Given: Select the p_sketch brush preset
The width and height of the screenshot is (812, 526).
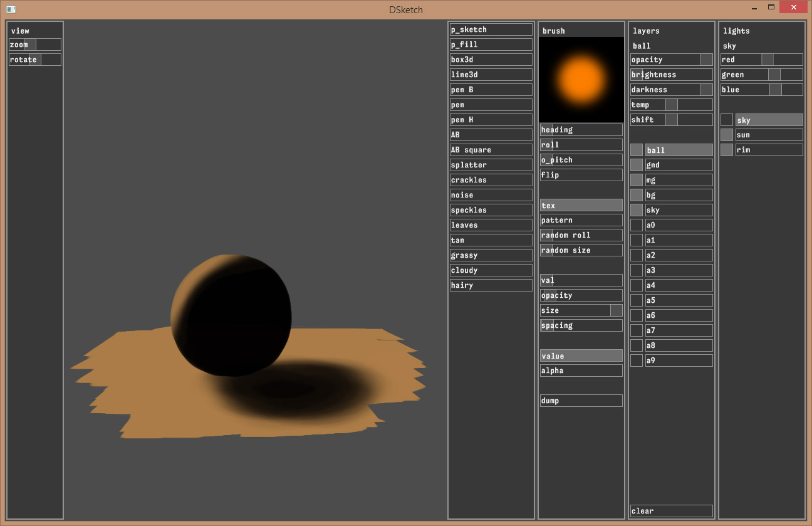Looking at the screenshot, I should (491, 29).
